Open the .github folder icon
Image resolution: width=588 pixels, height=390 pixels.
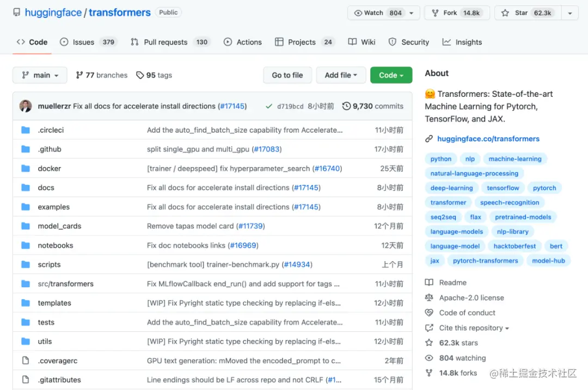pyautogui.click(x=26, y=149)
